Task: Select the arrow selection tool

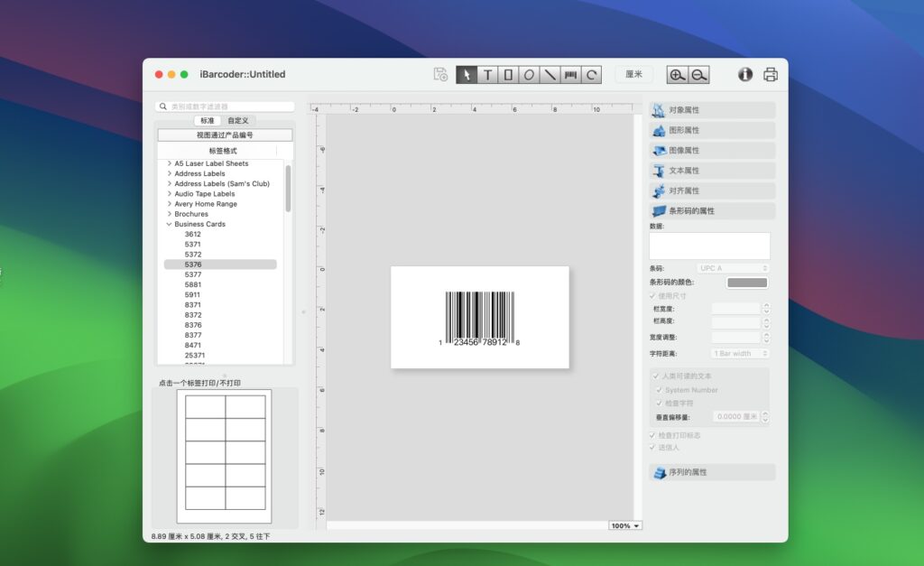Action: (x=467, y=75)
